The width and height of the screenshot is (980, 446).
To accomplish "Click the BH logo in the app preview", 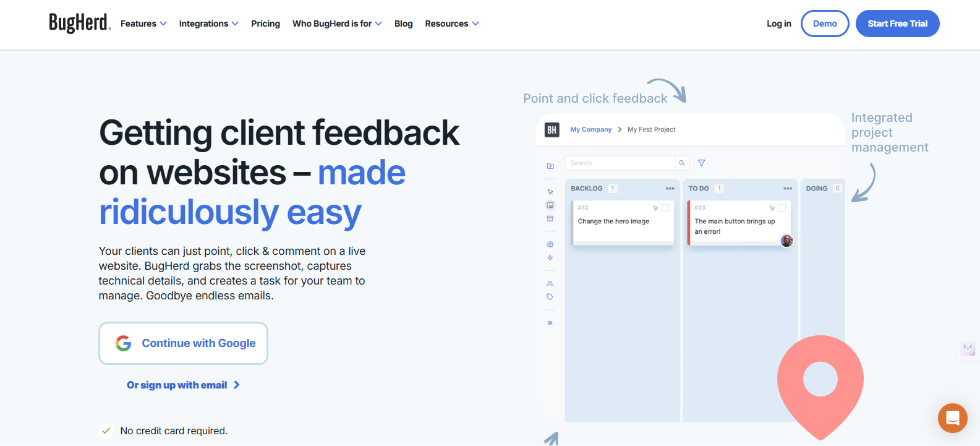I will click(552, 129).
